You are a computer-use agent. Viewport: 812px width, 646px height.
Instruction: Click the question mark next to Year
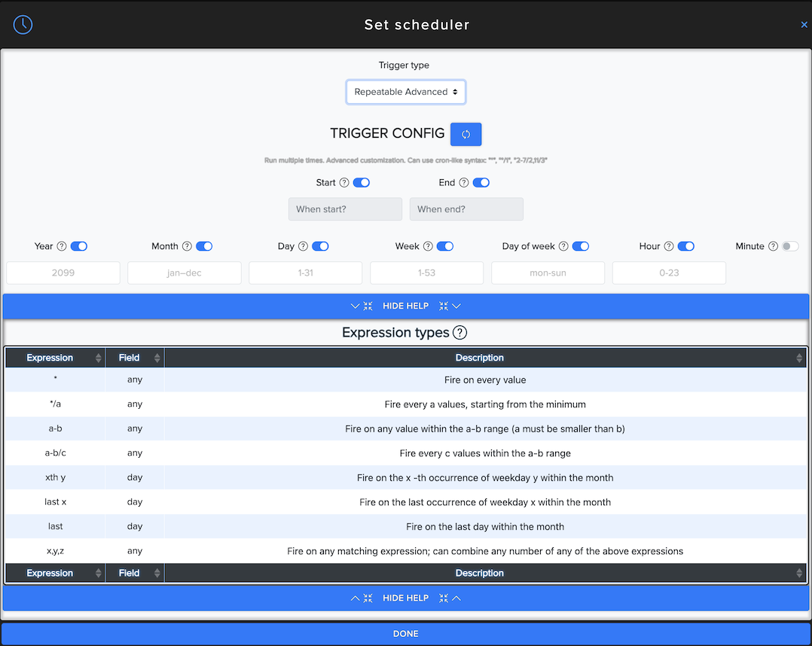coord(62,245)
